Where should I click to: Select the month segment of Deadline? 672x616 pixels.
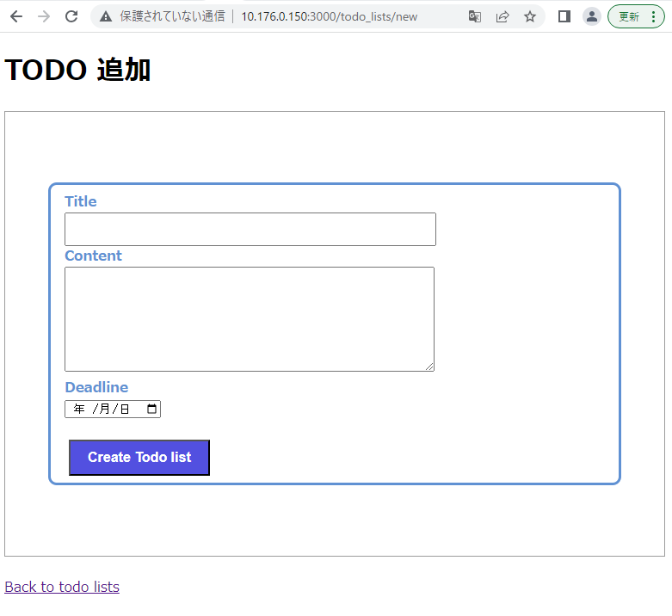pyautogui.click(x=104, y=410)
